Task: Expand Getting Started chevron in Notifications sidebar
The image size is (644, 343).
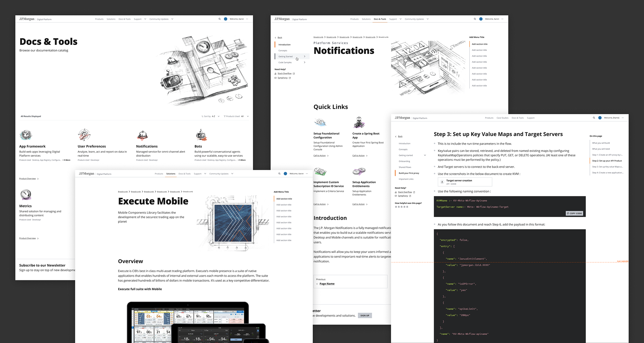Action: 305,57
